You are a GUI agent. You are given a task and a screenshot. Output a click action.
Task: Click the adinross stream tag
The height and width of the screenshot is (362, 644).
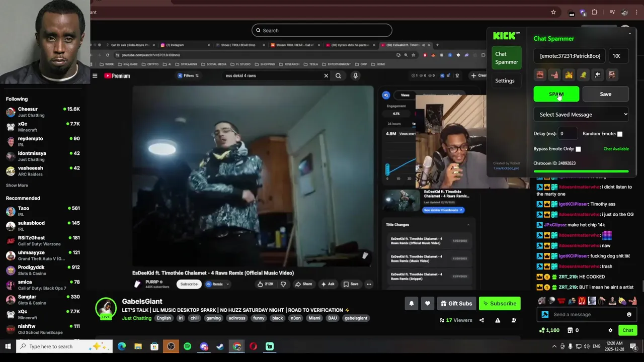[x=237, y=318]
